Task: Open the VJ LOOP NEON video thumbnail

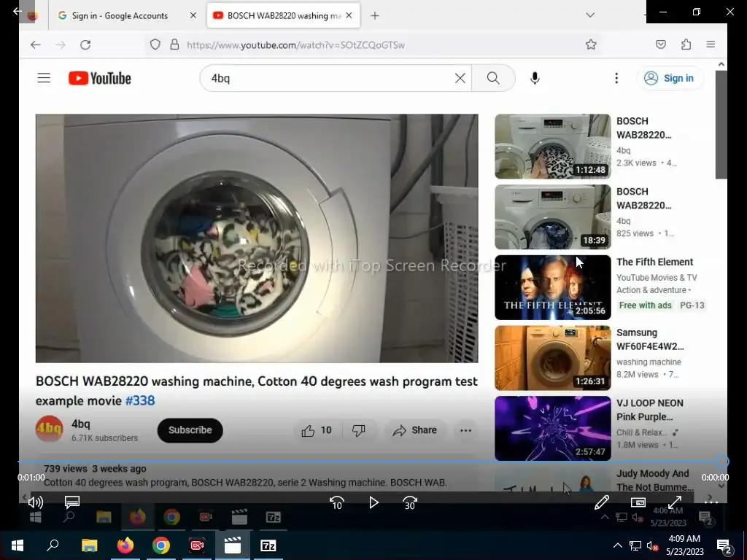Action: [x=553, y=429]
